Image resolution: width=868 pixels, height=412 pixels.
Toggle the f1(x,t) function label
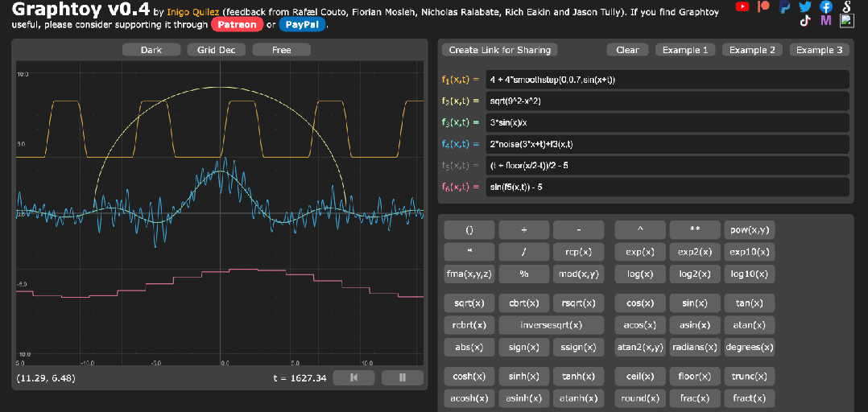pos(460,80)
